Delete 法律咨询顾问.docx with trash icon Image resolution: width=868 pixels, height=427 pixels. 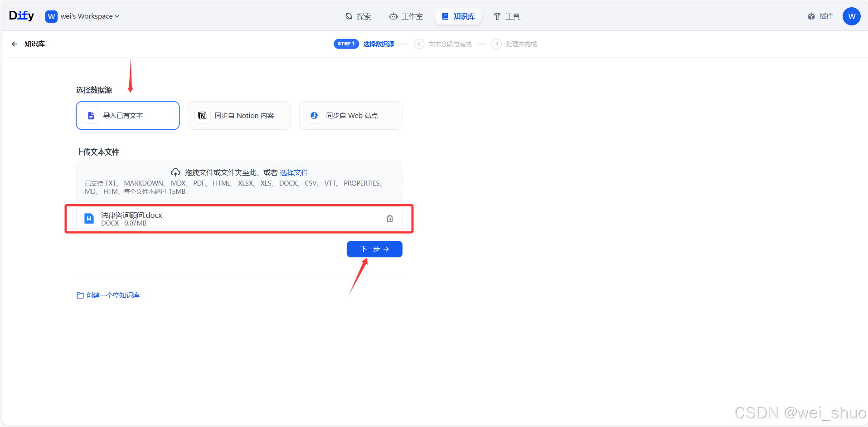390,219
